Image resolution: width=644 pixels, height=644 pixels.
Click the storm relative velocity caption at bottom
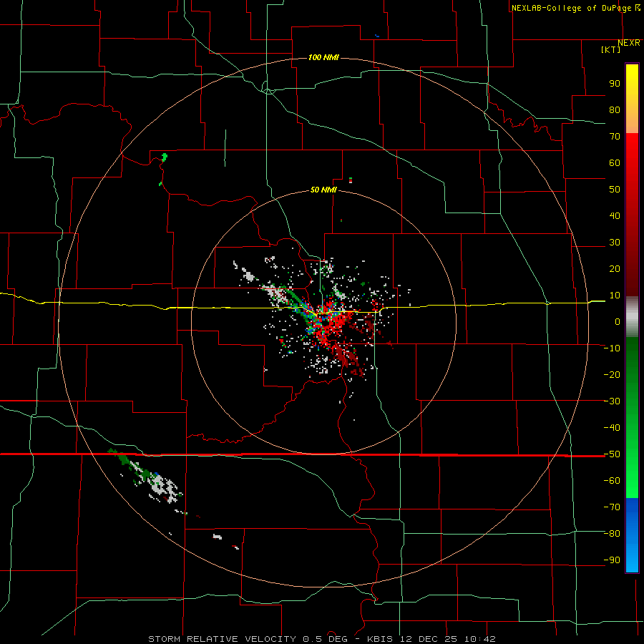click(321, 639)
